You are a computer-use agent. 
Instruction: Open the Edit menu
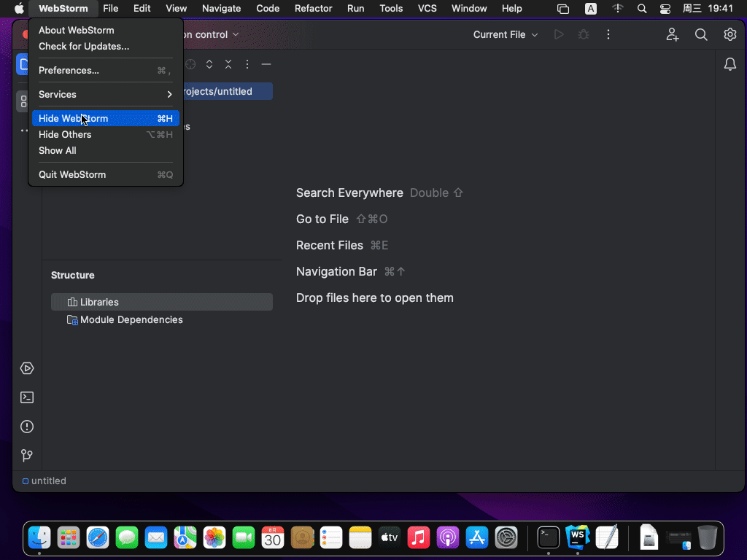pyautogui.click(x=142, y=9)
